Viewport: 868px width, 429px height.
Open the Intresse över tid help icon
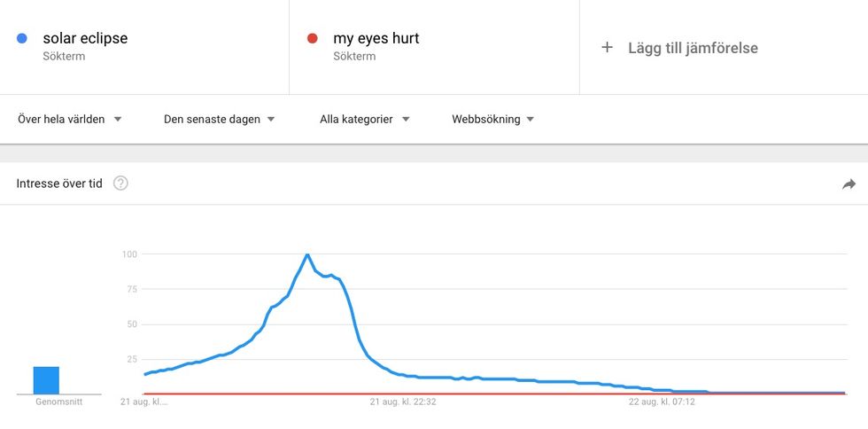coord(120,183)
